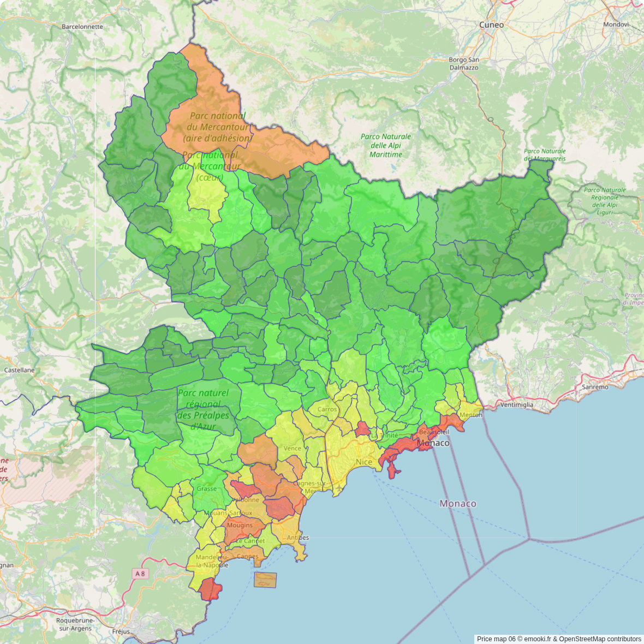Open the OpenStreetMap contributors link
The image size is (644, 644).
600,639
